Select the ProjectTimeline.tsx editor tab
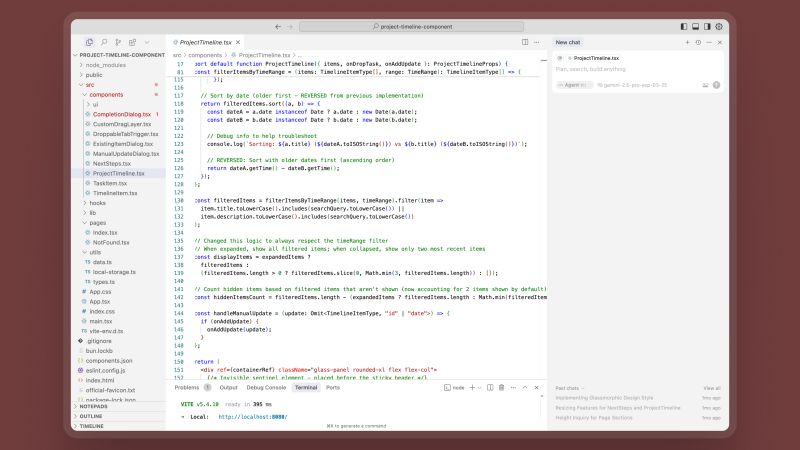The image size is (800, 450). [206, 42]
